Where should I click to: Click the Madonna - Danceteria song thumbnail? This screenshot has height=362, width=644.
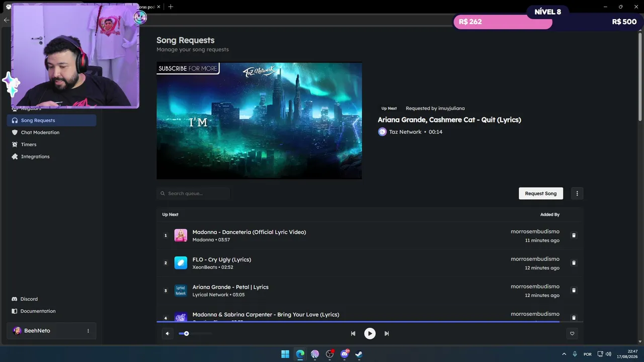[181, 235]
